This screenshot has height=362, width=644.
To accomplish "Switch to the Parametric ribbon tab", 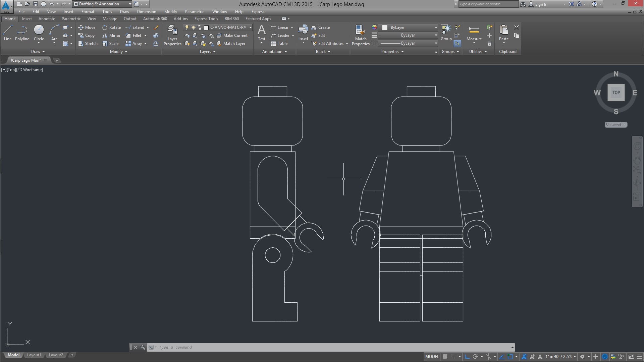I will point(71,19).
